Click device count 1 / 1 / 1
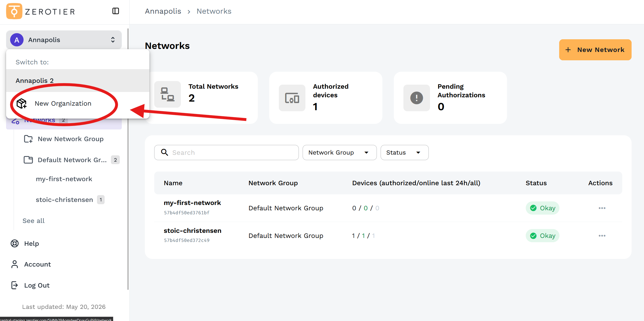 pyautogui.click(x=363, y=236)
